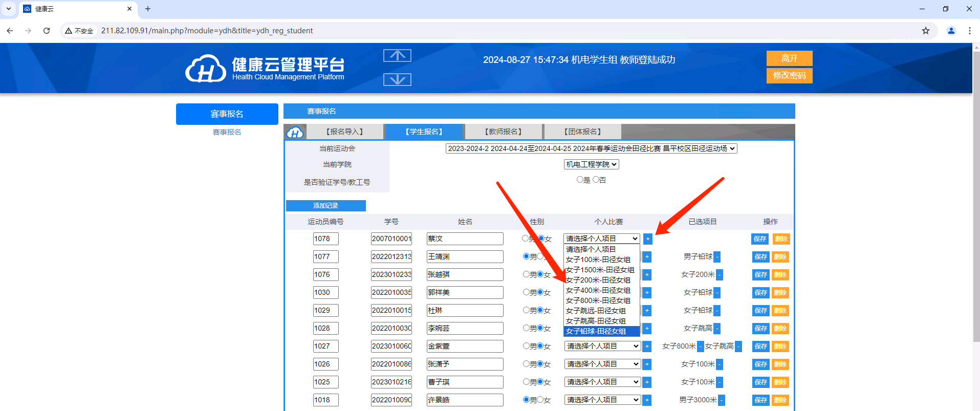Remove 男子铅球 using its minus icon

717,257
